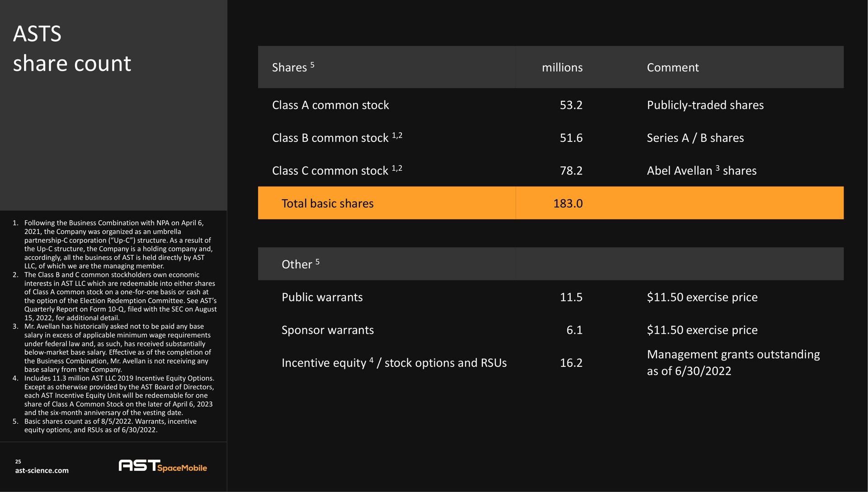Viewport: 868px width, 492px height.
Task: Select the 'Class A common stock' row label
Action: click(330, 105)
